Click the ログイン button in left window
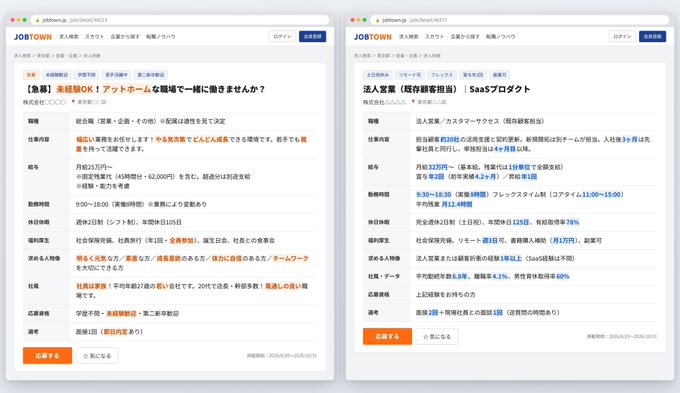This screenshot has height=393, width=680. pyautogui.click(x=282, y=36)
